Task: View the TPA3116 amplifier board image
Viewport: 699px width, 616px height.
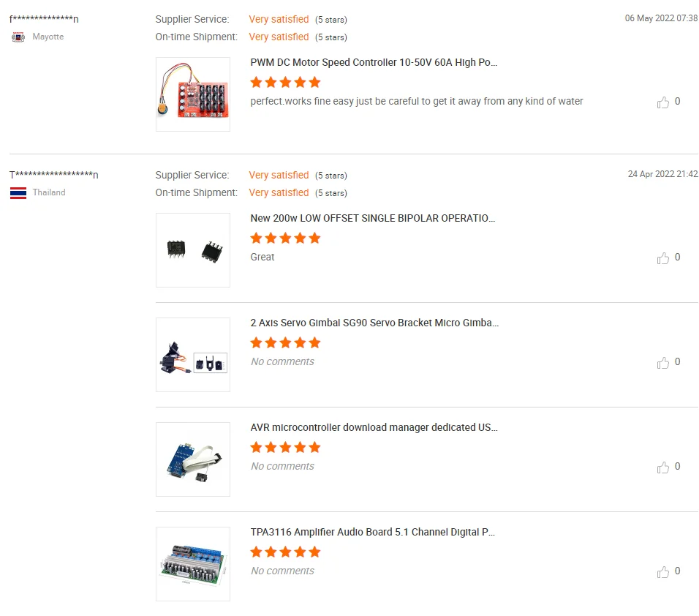Action: tap(193, 564)
